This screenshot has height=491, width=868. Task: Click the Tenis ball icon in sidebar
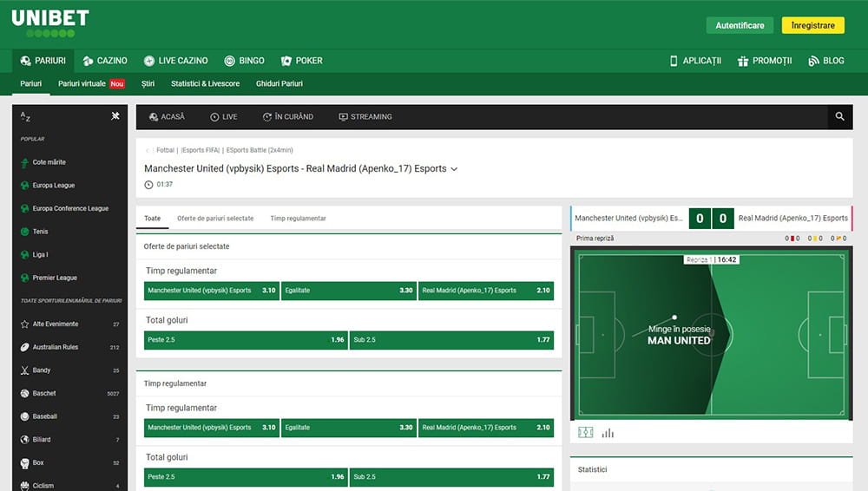[x=24, y=232]
